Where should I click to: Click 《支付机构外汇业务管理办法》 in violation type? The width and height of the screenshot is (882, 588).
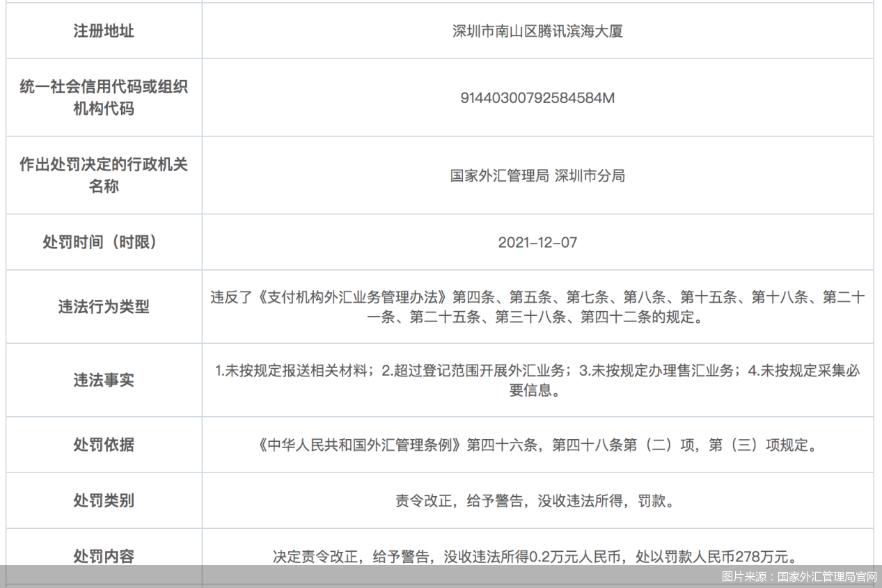[353, 298]
